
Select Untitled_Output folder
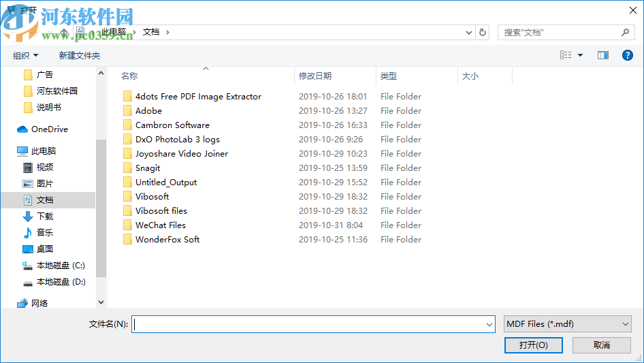point(166,182)
